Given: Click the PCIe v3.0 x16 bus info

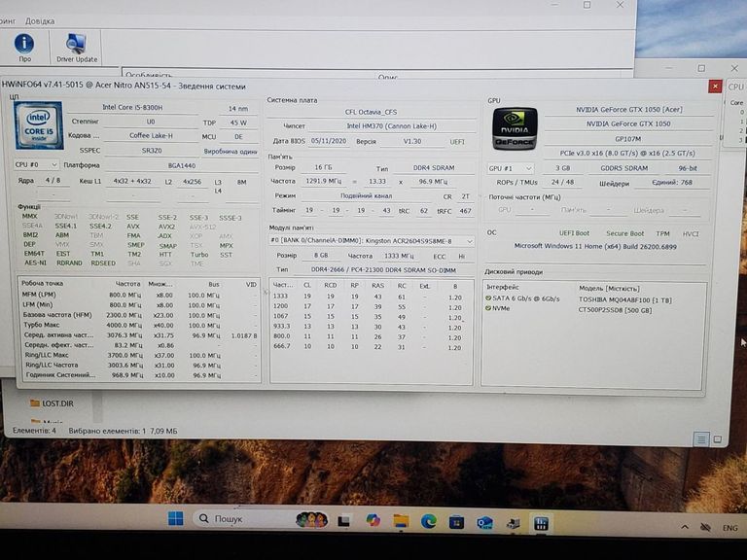Looking at the screenshot, I should pyautogui.click(x=627, y=154).
